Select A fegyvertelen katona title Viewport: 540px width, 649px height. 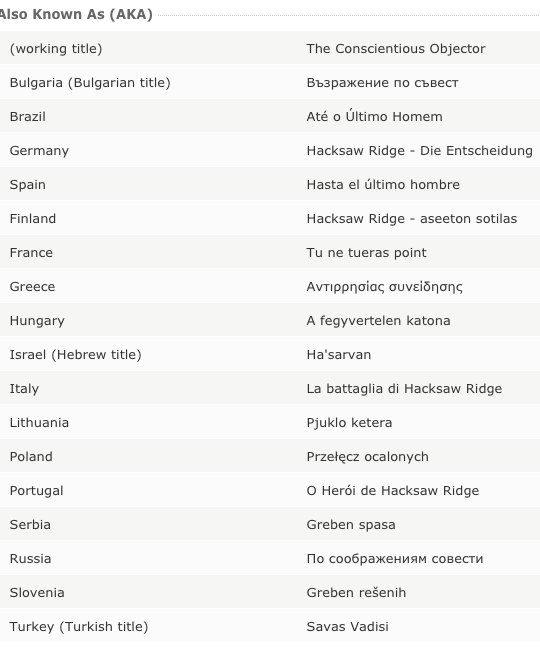(378, 320)
